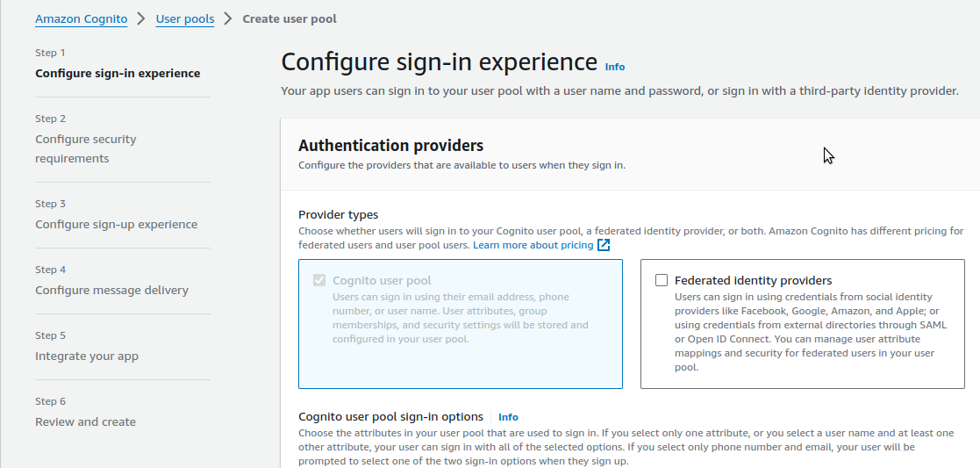
Task: Open the Amazon Cognito breadcrumb link
Action: click(81, 18)
